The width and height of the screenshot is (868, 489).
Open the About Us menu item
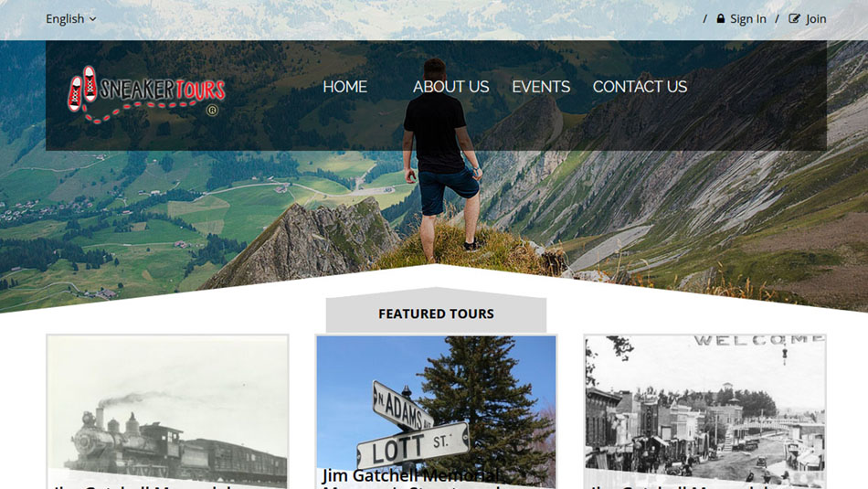point(450,87)
